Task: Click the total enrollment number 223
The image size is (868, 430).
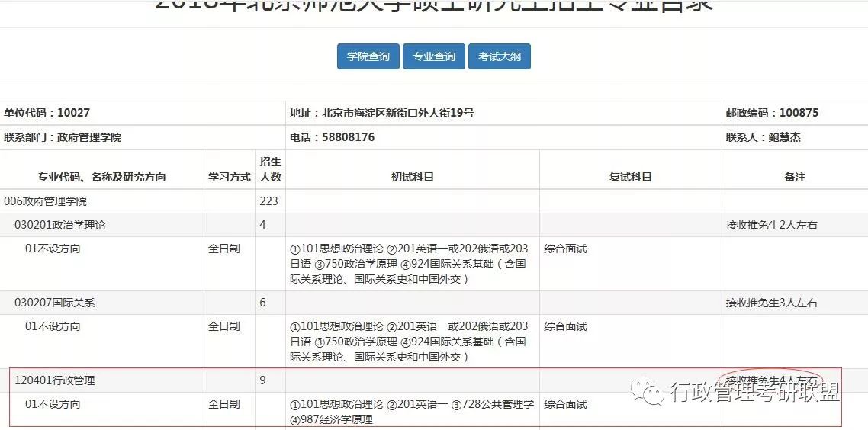Action: (268, 202)
